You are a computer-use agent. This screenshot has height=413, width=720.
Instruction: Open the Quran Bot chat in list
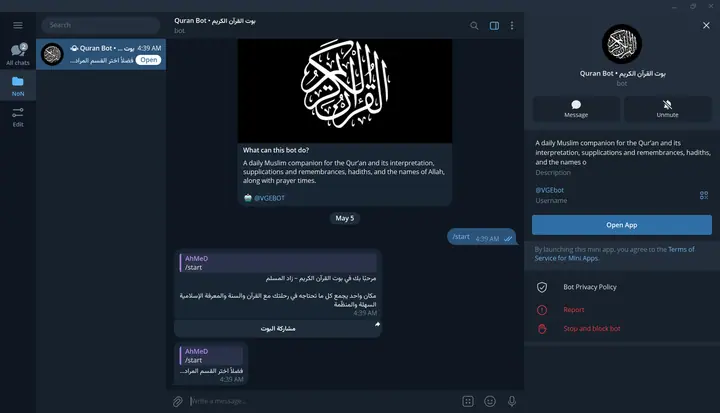click(101, 54)
